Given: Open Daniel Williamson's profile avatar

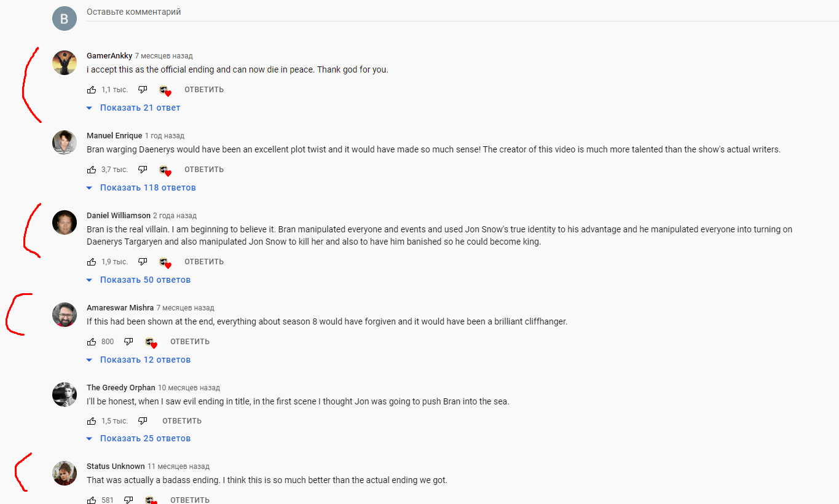Looking at the screenshot, I should pos(65,222).
